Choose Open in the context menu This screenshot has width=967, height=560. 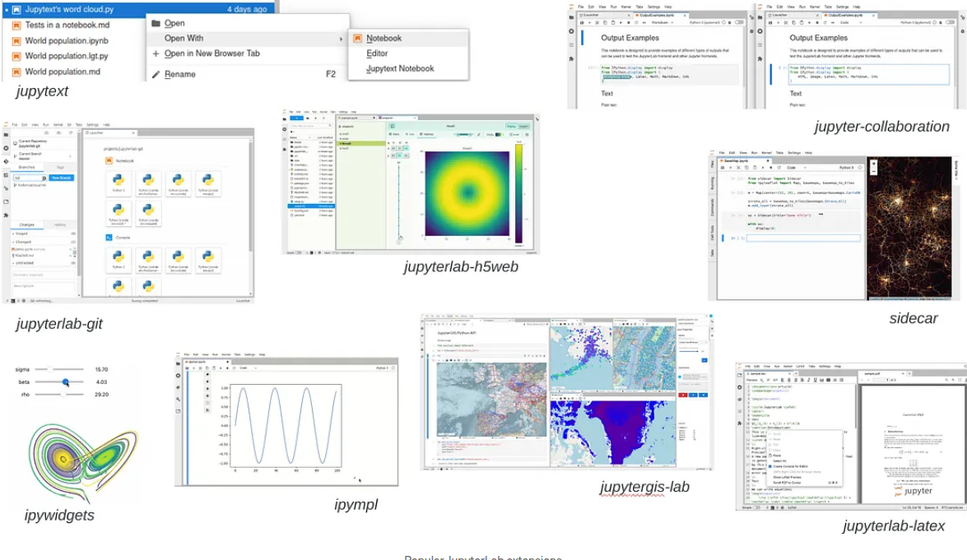coord(174,23)
